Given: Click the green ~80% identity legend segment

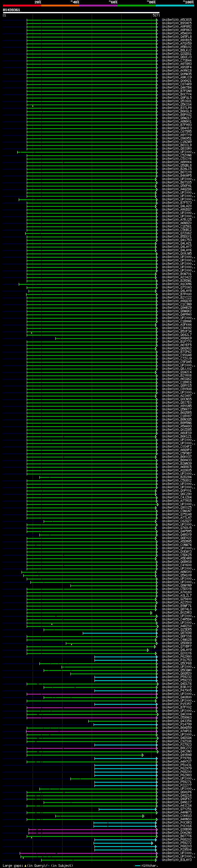Looking at the screenshot, I should point(136,6).
